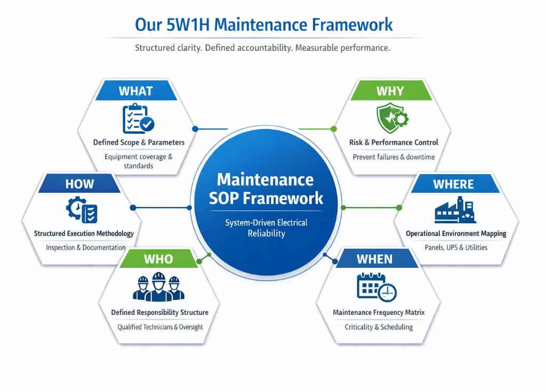Image resolution: width=546 pixels, height=392 pixels.
Task: Click the Maintenance SOP Framework circle title
Action: [x=265, y=188]
